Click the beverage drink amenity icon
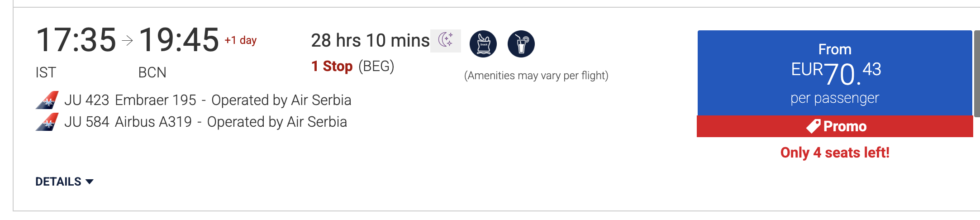Viewport: 980px width, 220px height. tap(521, 44)
